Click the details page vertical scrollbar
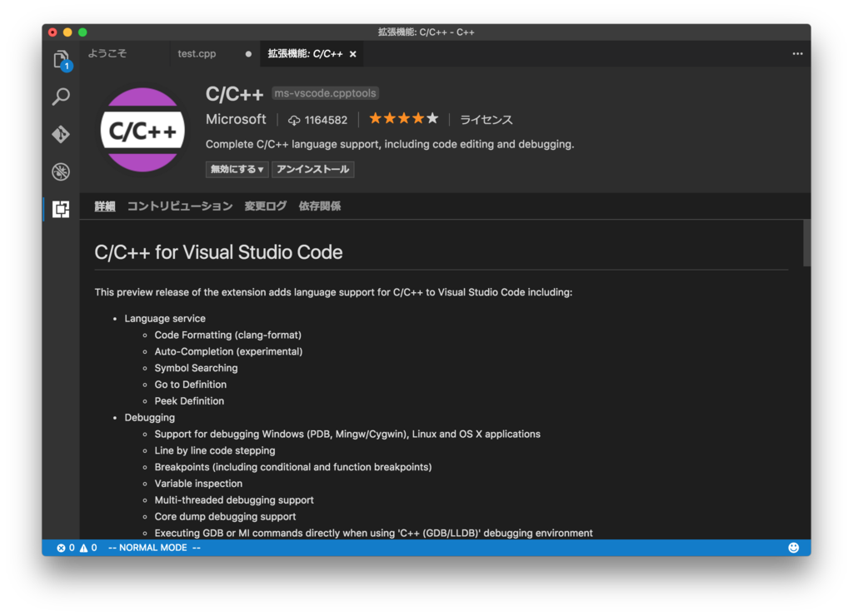 [x=806, y=243]
